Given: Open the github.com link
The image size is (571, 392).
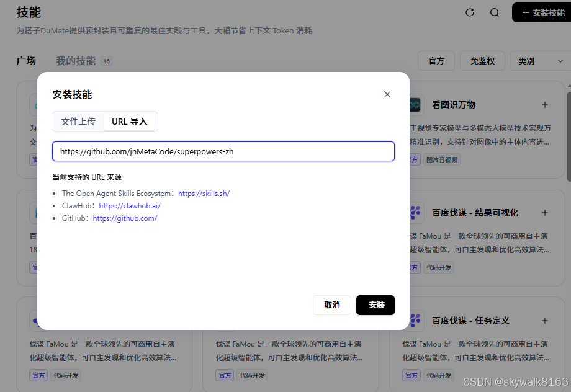Looking at the screenshot, I should (x=125, y=218).
